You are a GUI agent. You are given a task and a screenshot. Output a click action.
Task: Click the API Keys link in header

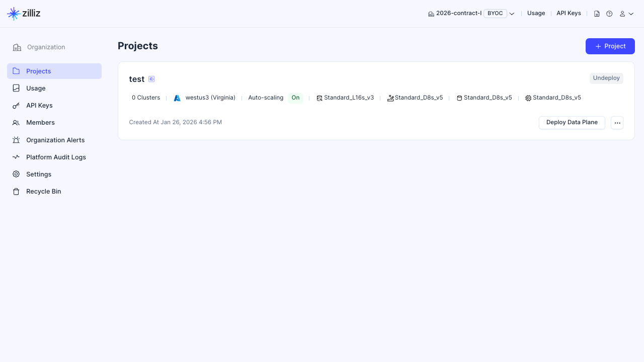click(569, 13)
